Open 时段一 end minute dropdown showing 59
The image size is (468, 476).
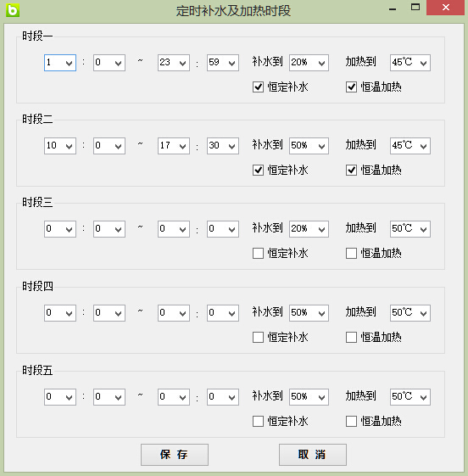click(x=223, y=63)
